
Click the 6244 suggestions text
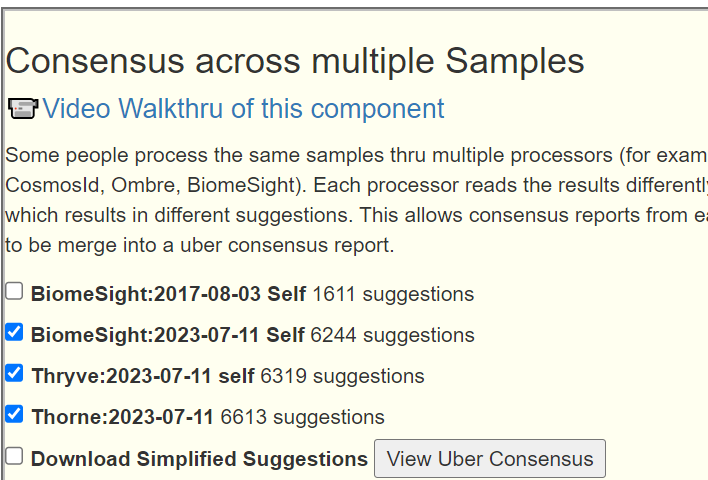393,336
